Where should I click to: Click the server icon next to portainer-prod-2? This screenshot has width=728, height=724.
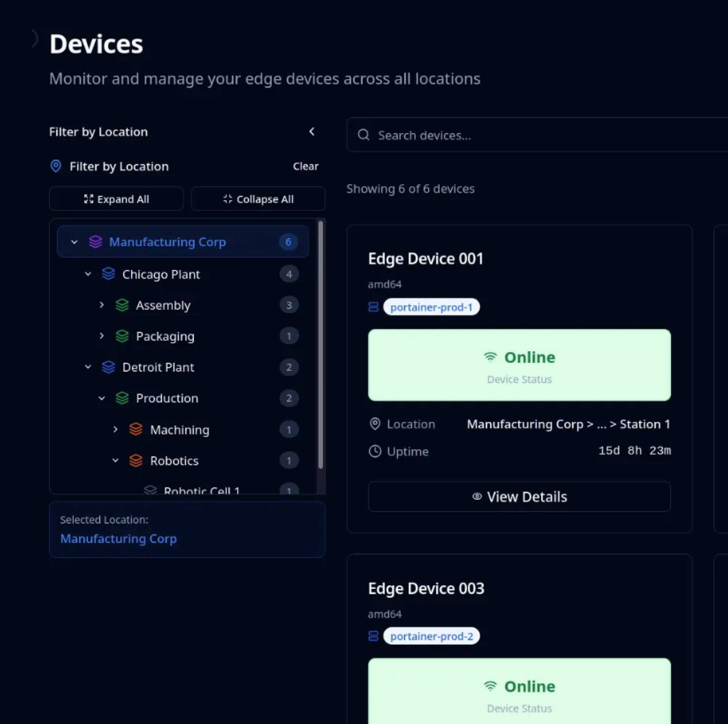pyautogui.click(x=373, y=636)
